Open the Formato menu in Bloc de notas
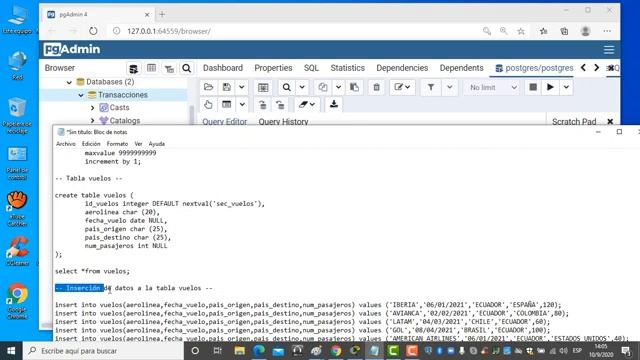This screenshot has width=640, height=360. (x=117, y=144)
